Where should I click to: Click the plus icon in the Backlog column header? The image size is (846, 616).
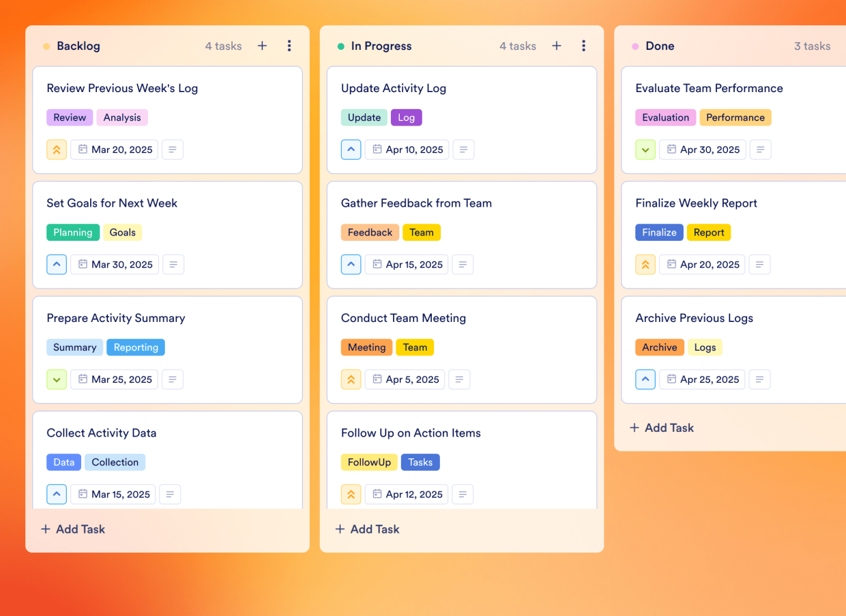262,46
